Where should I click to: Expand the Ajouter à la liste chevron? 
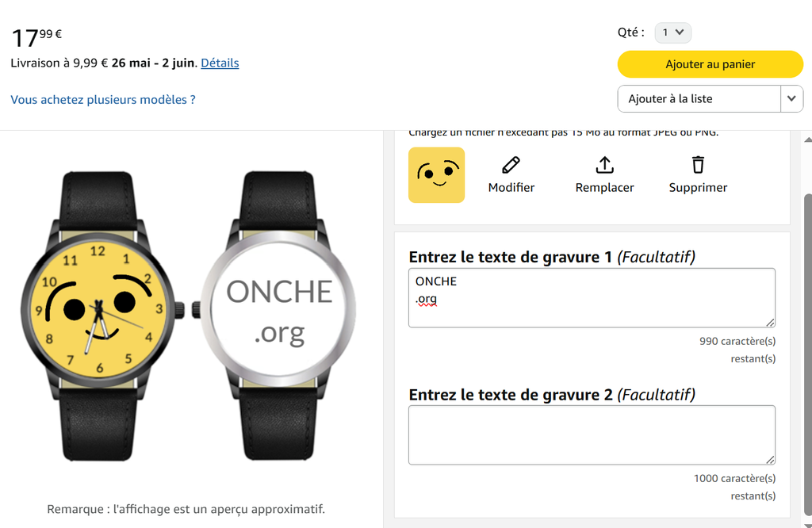click(791, 99)
